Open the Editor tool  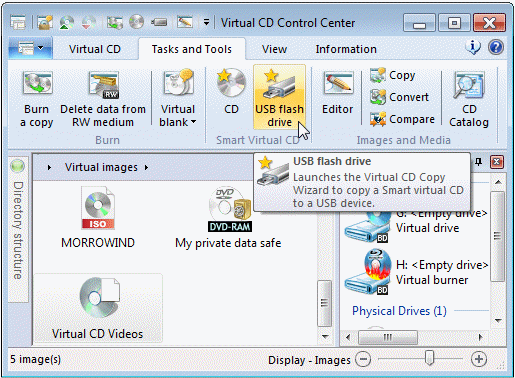tap(337, 92)
